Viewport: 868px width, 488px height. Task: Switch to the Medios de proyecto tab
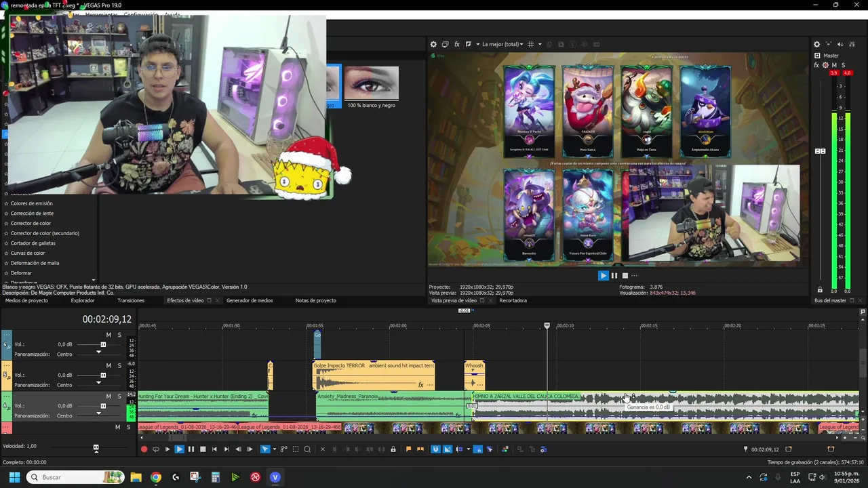(x=26, y=300)
